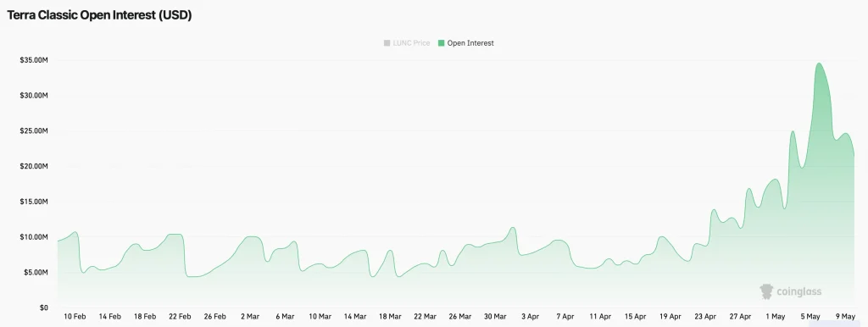
Task: Click the $5.00M axis label
Action: click(36, 273)
